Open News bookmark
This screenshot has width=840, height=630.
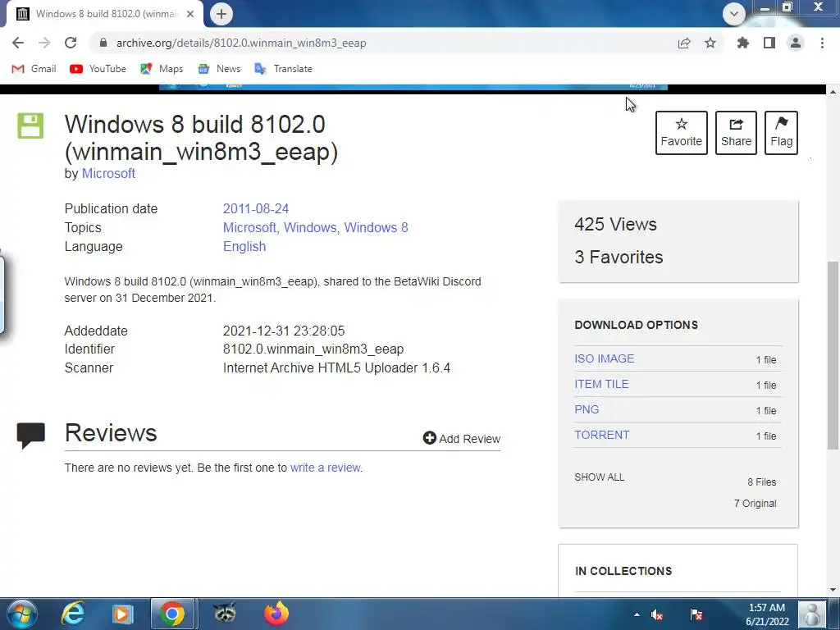219,69
